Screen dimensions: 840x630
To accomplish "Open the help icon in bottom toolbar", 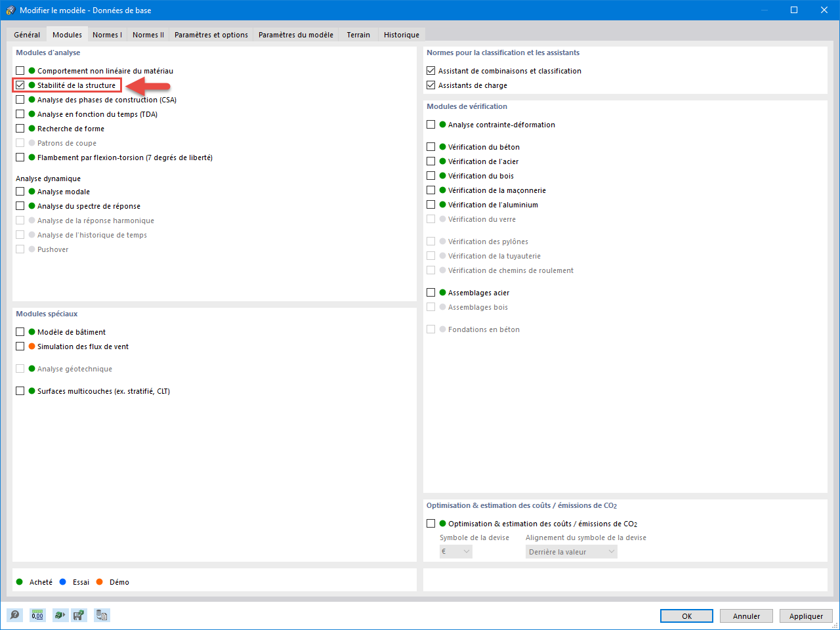I will coord(14,615).
